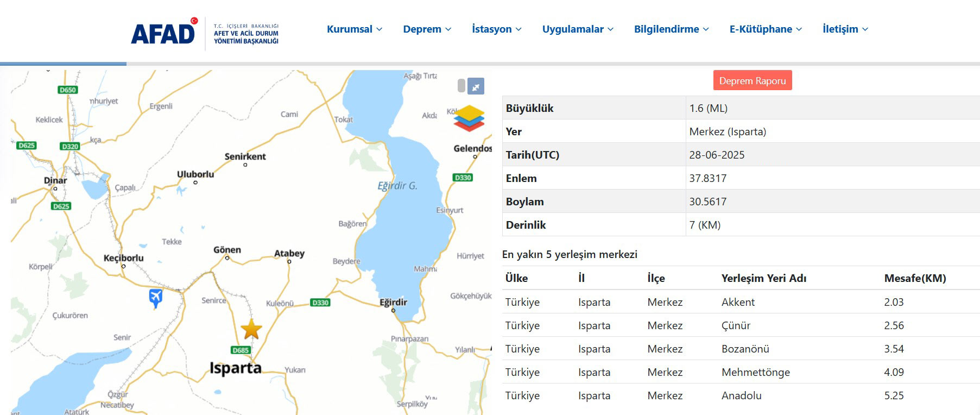Click the Eğirdir G. lake label
This screenshot has width=980, height=415.
397,186
